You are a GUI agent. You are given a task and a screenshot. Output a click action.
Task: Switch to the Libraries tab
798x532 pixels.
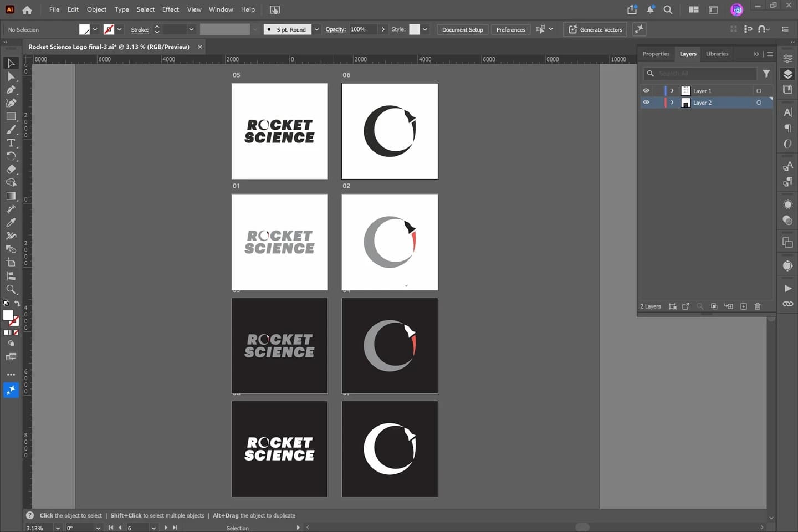717,54
